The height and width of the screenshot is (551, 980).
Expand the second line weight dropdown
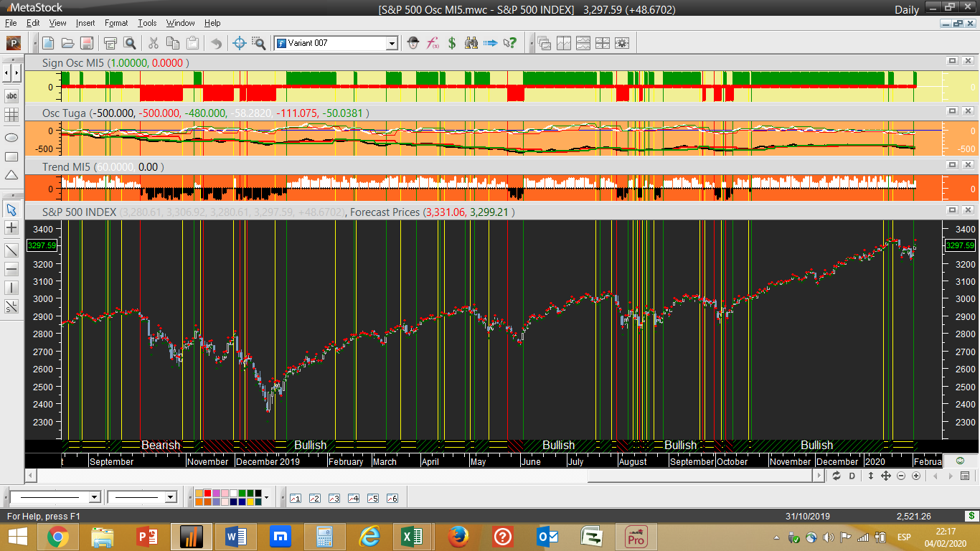coord(170,497)
